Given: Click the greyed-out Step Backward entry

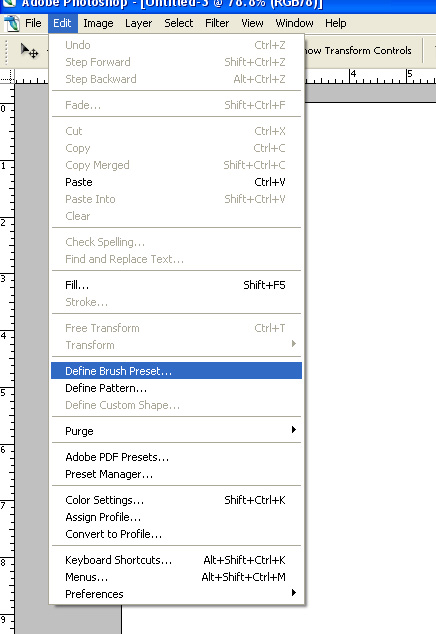Looking at the screenshot, I should [176, 79].
